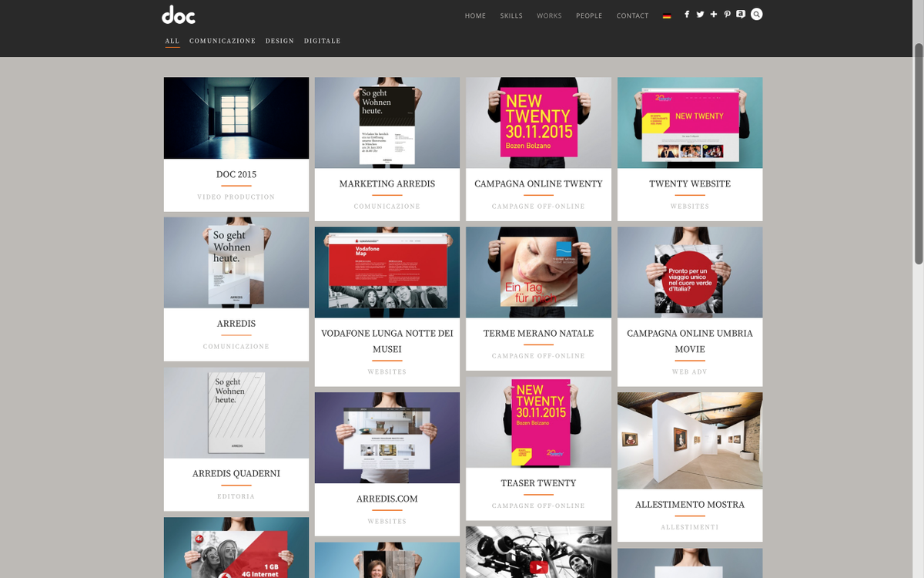
Task: Open the ARREDIS.COM title link
Action: 387,499
